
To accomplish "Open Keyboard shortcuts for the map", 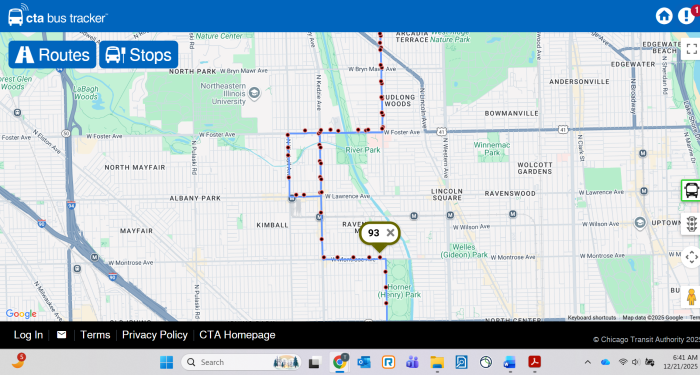I will point(592,318).
